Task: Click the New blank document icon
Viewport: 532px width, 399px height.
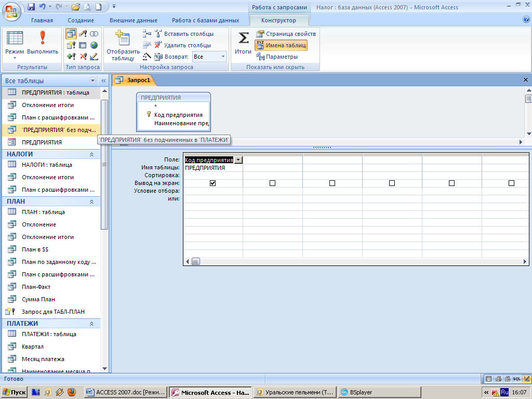Action: coord(98,6)
